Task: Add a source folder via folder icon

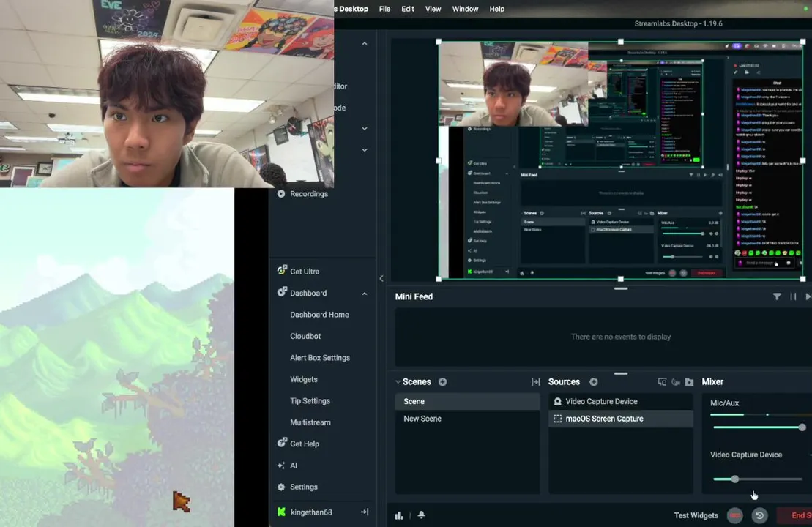Action: click(x=689, y=382)
